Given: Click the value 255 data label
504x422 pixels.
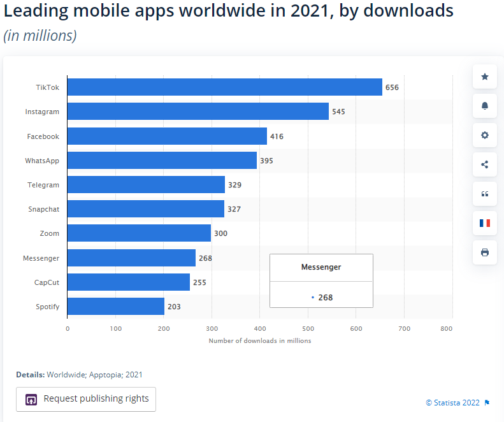Looking at the screenshot, I should [199, 282].
